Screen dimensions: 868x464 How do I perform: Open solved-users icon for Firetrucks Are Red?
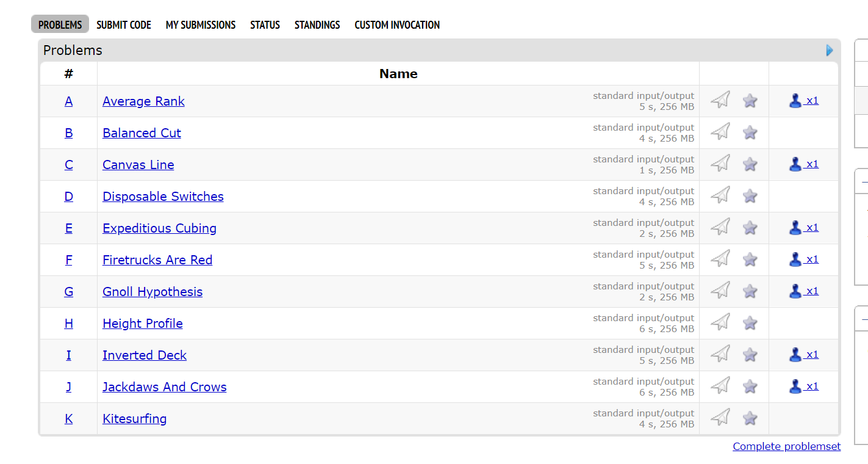coord(795,259)
